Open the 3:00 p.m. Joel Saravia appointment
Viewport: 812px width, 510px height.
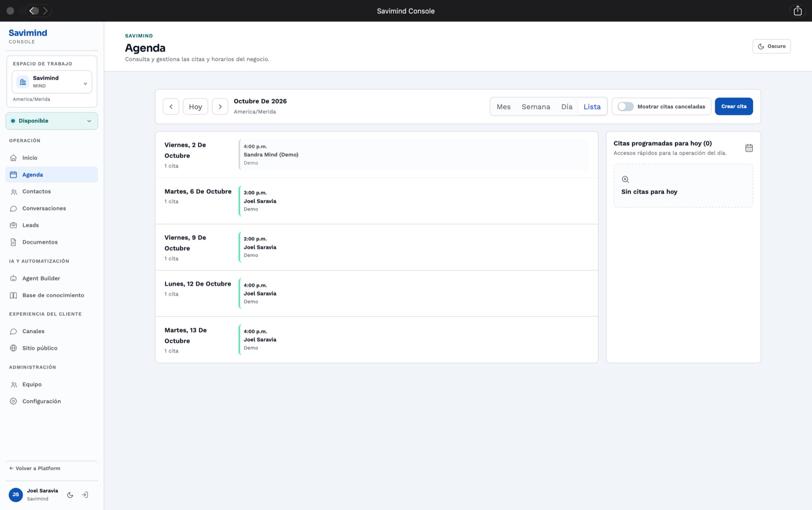414,201
